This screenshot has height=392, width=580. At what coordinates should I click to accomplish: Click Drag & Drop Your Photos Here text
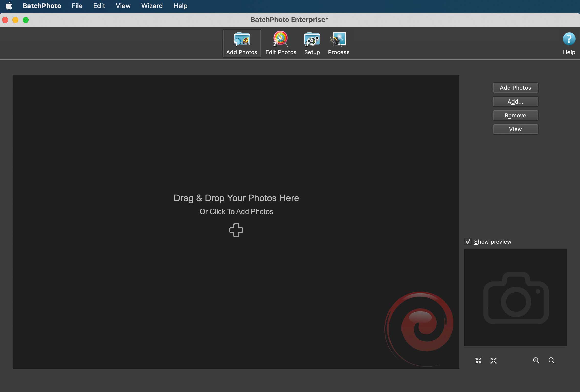pos(236,198)
